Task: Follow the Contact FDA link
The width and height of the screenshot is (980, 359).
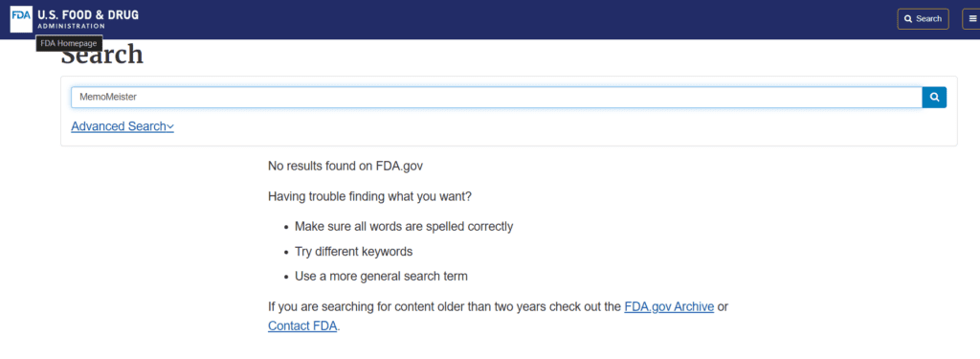Action: pyautogui.click(x=302, y=325)
